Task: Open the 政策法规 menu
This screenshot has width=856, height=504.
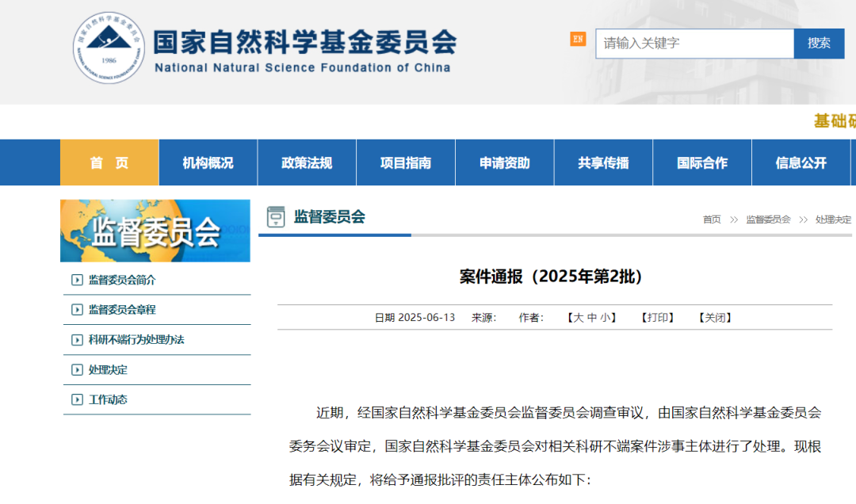Action: [307, 162]
